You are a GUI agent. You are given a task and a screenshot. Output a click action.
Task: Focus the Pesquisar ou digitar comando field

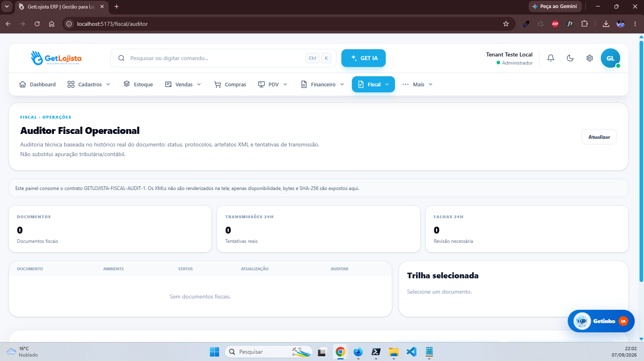224,58
